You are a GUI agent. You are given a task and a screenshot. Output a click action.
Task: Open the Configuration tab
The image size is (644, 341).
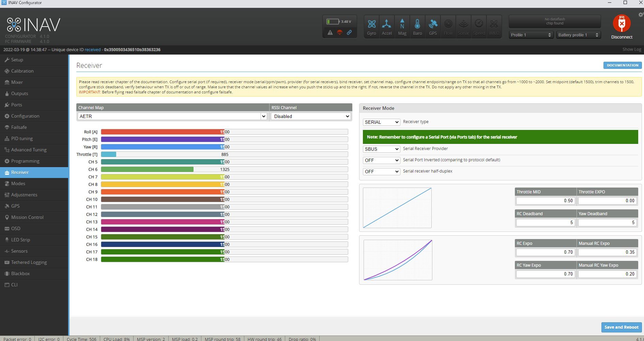[x=34, y=116]
